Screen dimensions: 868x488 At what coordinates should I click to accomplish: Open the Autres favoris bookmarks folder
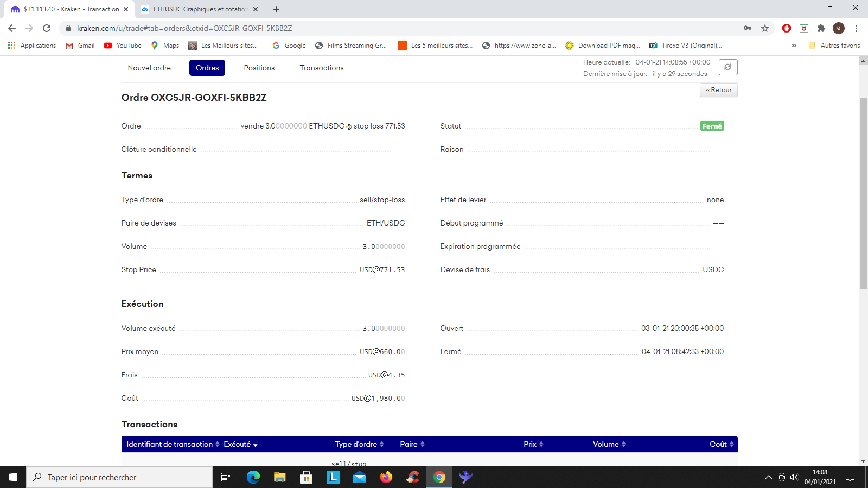(834, 46)
